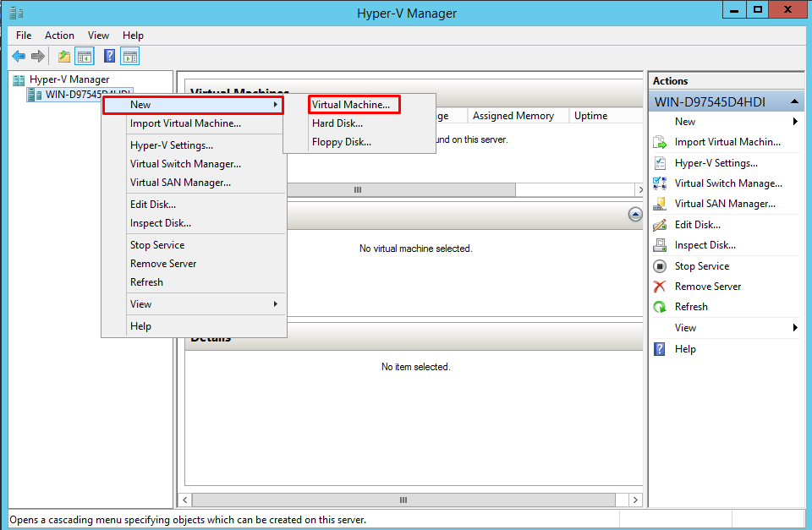Click the Up one level folder icon
This screenshot has width=812, height=530.
point(63,56)
